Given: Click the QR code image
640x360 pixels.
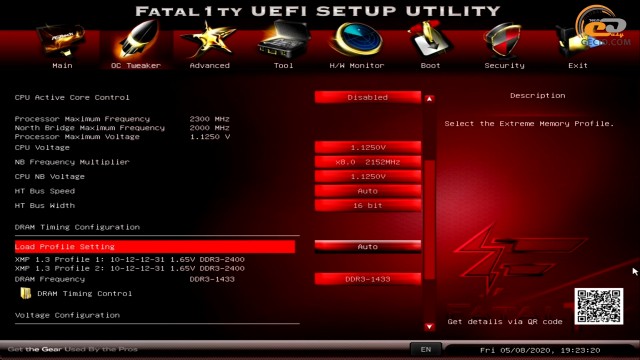Looking at the screenshot, I should tap(599, 306).
